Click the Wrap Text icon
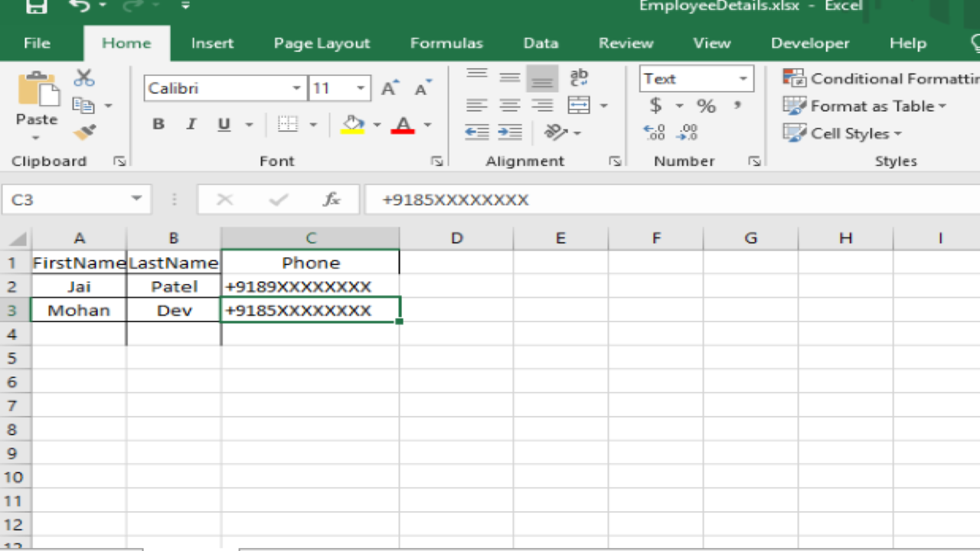Viewport: 980px width, 551px height. [x=580, y=77]
